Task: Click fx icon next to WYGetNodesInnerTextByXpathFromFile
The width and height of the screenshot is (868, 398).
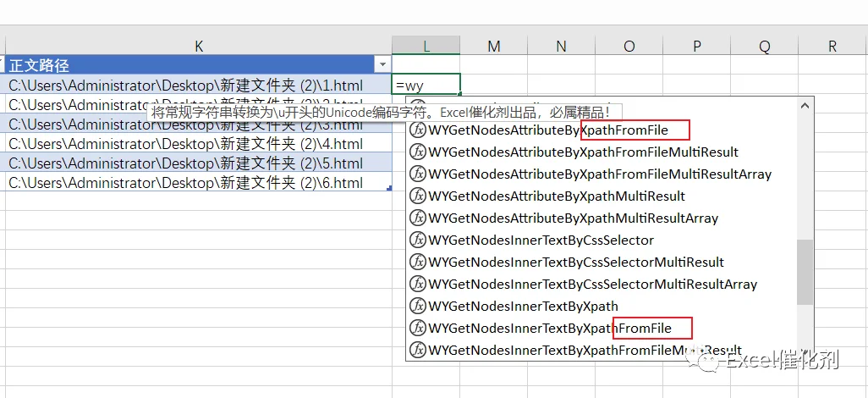Action: 418,329
